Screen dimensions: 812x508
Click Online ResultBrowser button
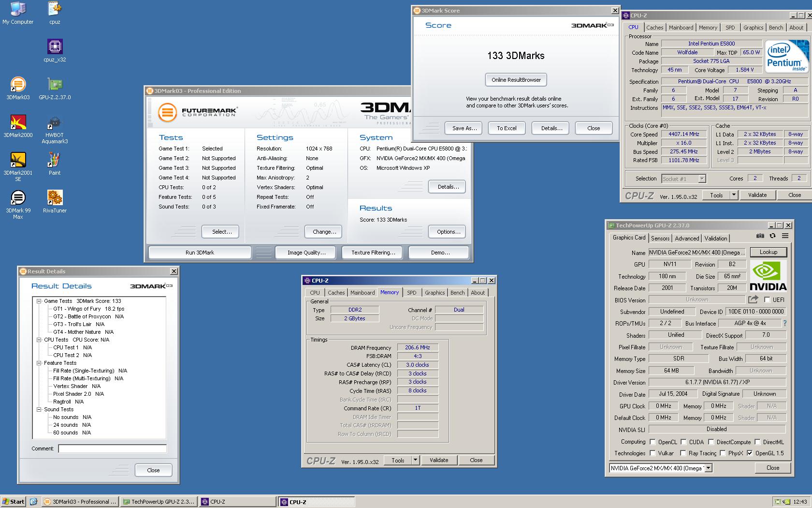click(516, 80)
